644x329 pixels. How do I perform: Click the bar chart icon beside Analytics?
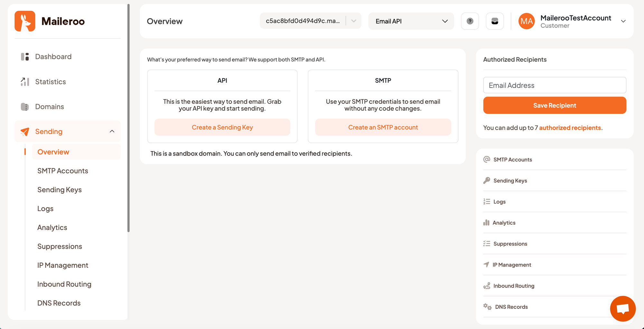pos(486,223)
